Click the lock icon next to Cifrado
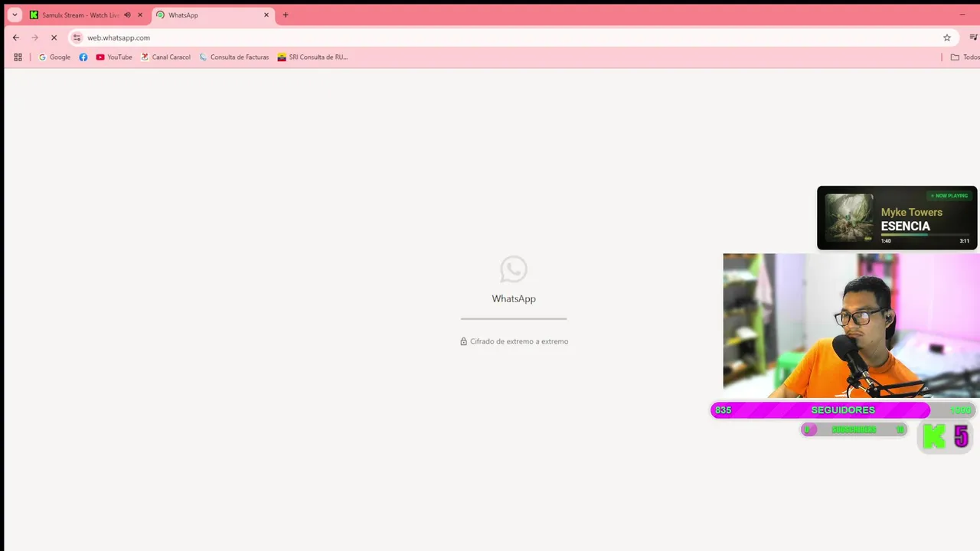 pyautogui.click(x=463, y=341)
